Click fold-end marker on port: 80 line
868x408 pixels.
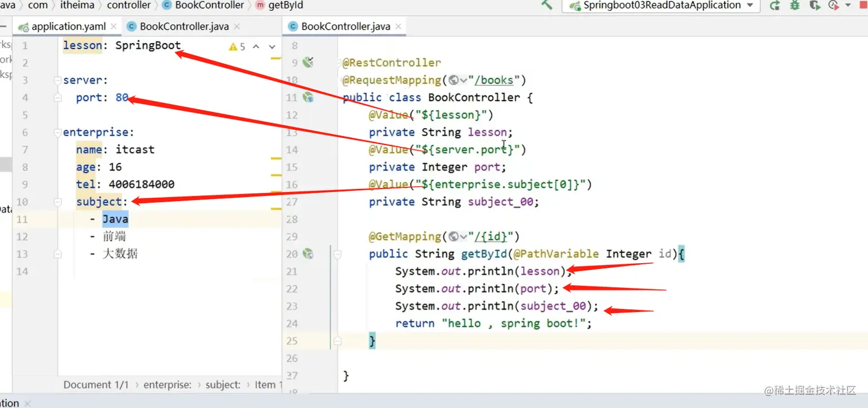(57, 98)
